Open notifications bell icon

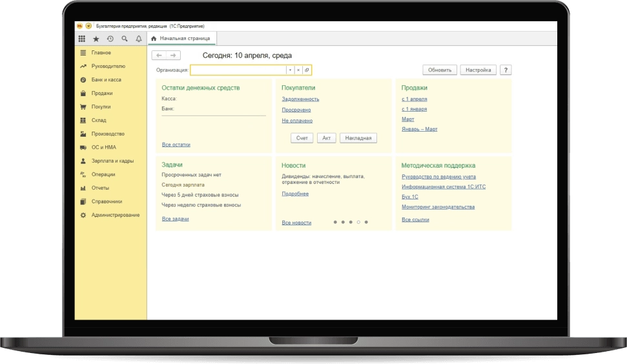[138, 39]
